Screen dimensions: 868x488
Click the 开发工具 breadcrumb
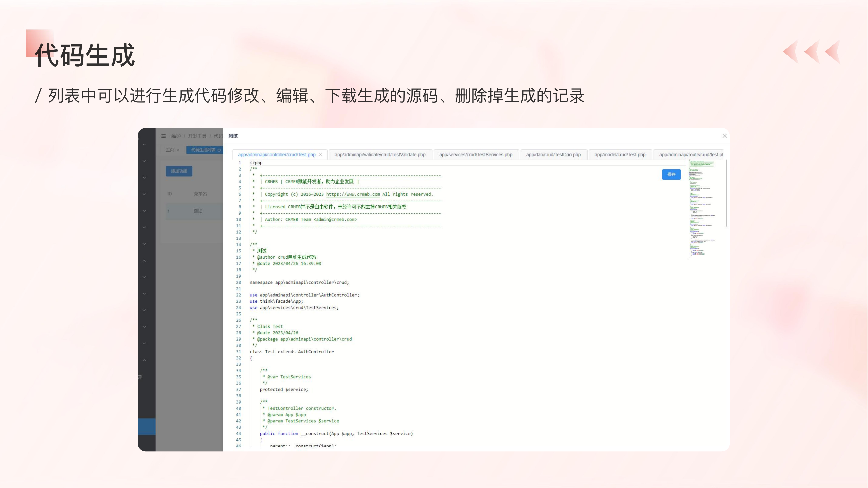coord(197,136)
